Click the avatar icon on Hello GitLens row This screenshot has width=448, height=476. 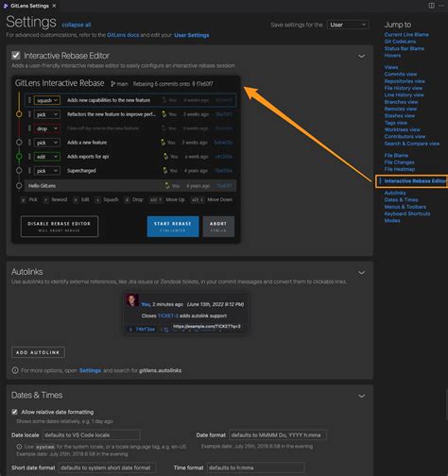(x=167, y=186)
